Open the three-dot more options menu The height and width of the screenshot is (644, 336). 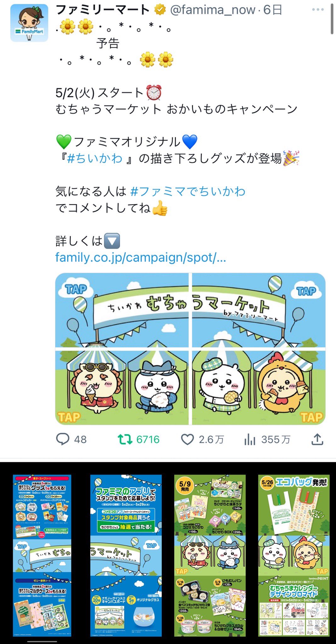coord(318,10)
